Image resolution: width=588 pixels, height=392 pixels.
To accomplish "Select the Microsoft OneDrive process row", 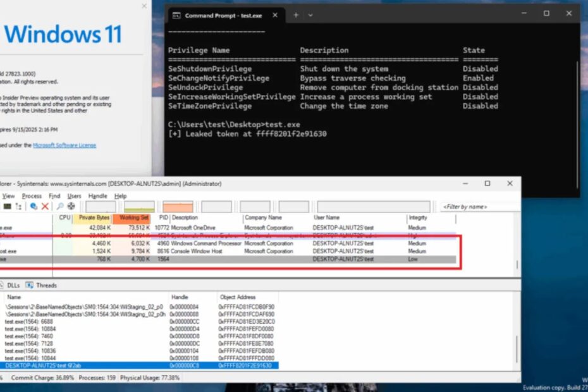I will (228, 228).
